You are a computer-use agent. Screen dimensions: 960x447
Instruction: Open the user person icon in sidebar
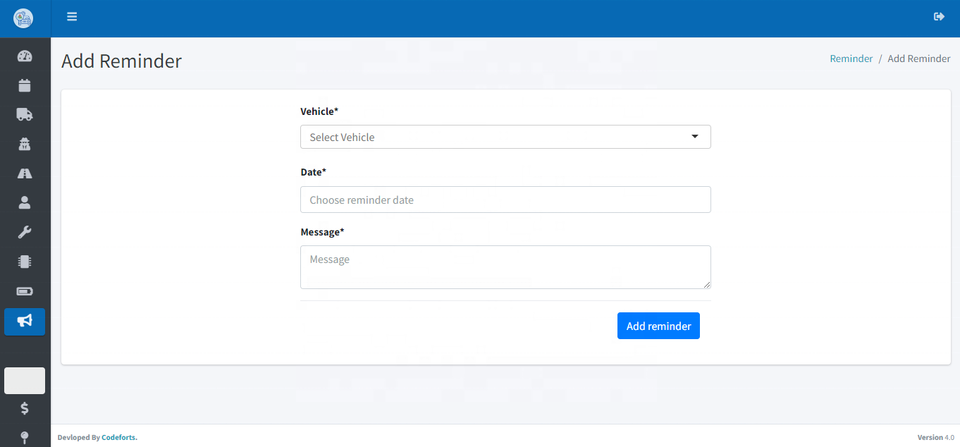[25, 202]
